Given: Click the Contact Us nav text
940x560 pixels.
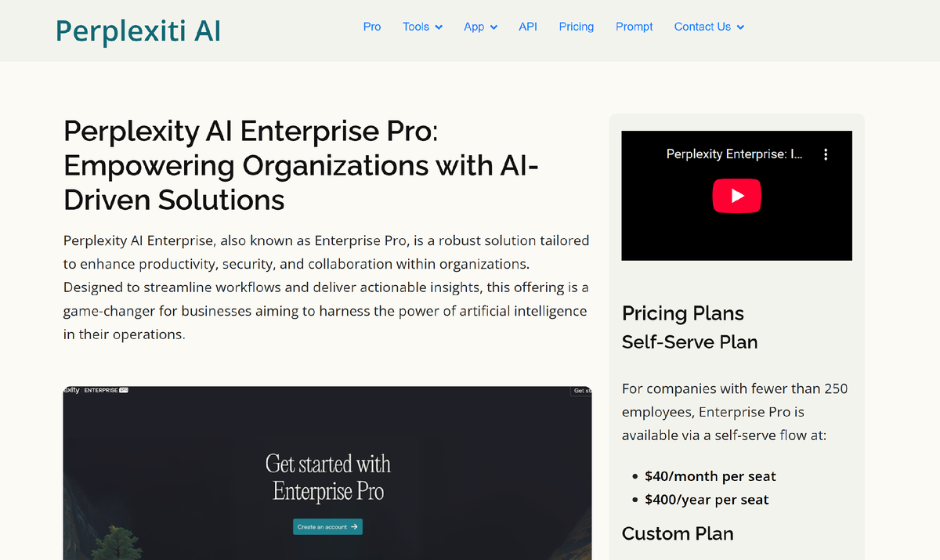Looking at the screenshot, I should pos(702,27).
